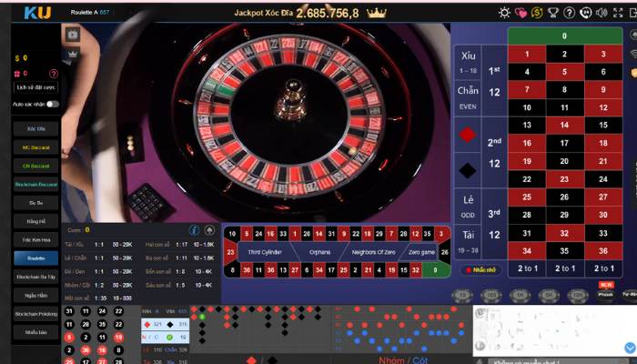
Task: Click number 23 on the racetrack end
Action: coord(230,252)
